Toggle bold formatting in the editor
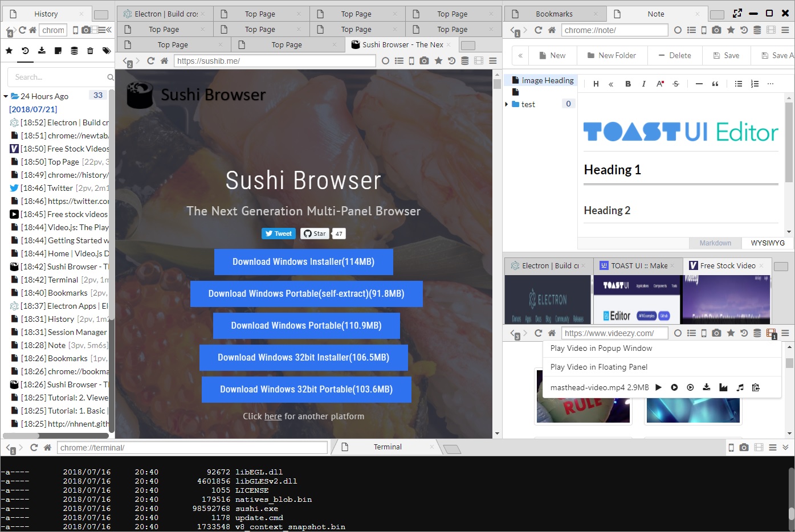 [627, 84]
